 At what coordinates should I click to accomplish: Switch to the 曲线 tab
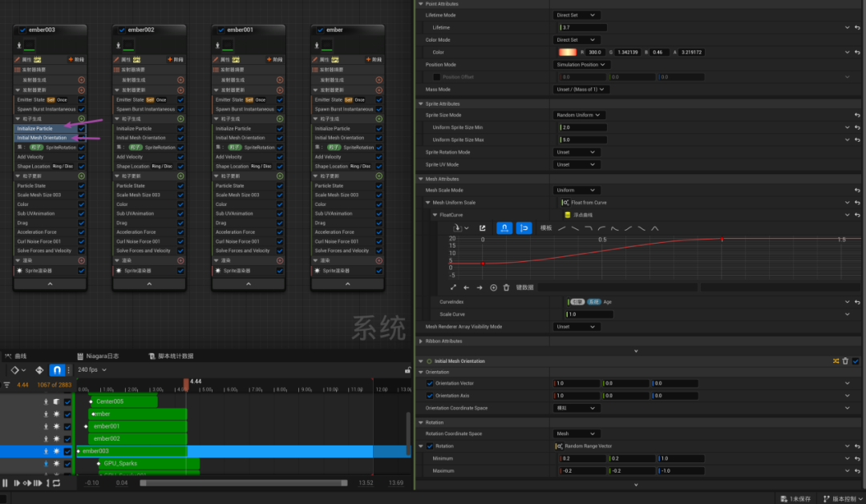click(x=15, y=356)
